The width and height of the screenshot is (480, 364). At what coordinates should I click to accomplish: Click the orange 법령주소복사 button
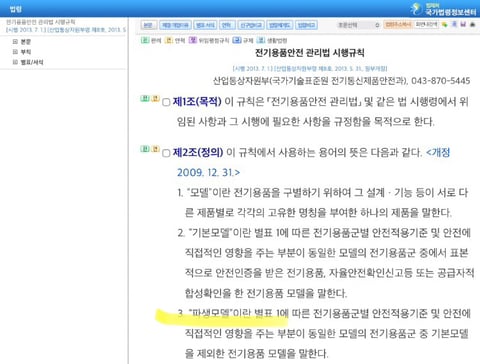coord(398,25)
